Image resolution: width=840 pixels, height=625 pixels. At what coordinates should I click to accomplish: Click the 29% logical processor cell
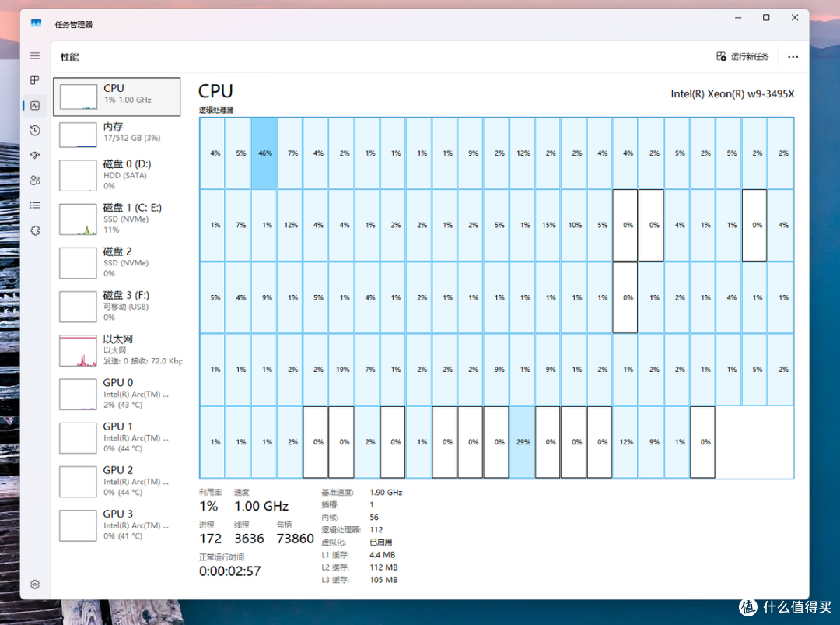tap(523, 442)
